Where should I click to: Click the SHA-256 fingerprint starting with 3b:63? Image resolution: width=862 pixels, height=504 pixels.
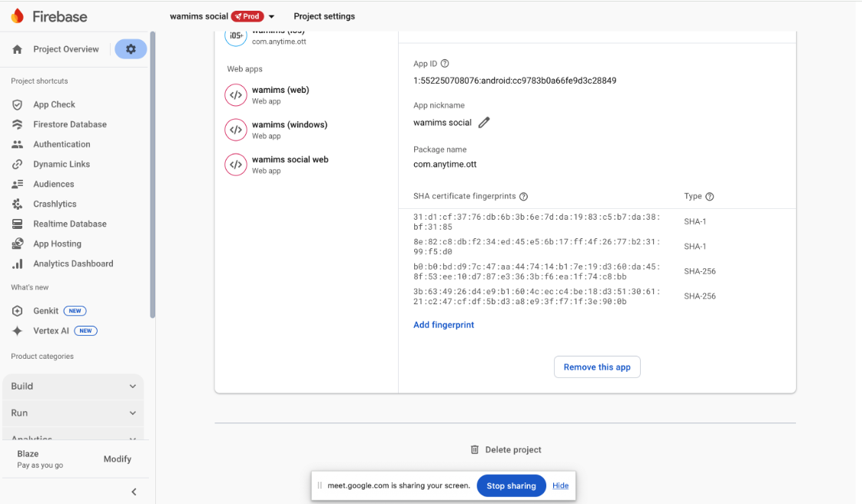(536, 297)
